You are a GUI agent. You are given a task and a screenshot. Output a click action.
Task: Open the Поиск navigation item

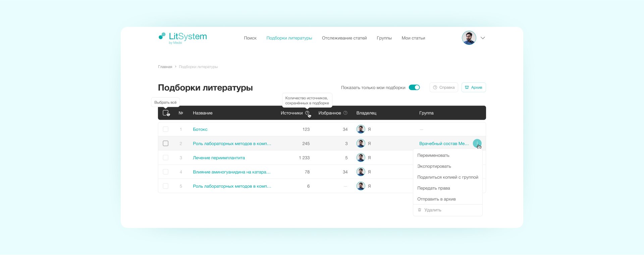click(250, 38)
